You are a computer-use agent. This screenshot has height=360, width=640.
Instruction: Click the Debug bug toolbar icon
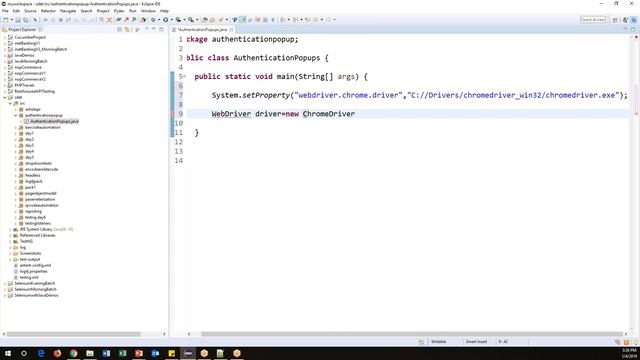coord(153,20)
